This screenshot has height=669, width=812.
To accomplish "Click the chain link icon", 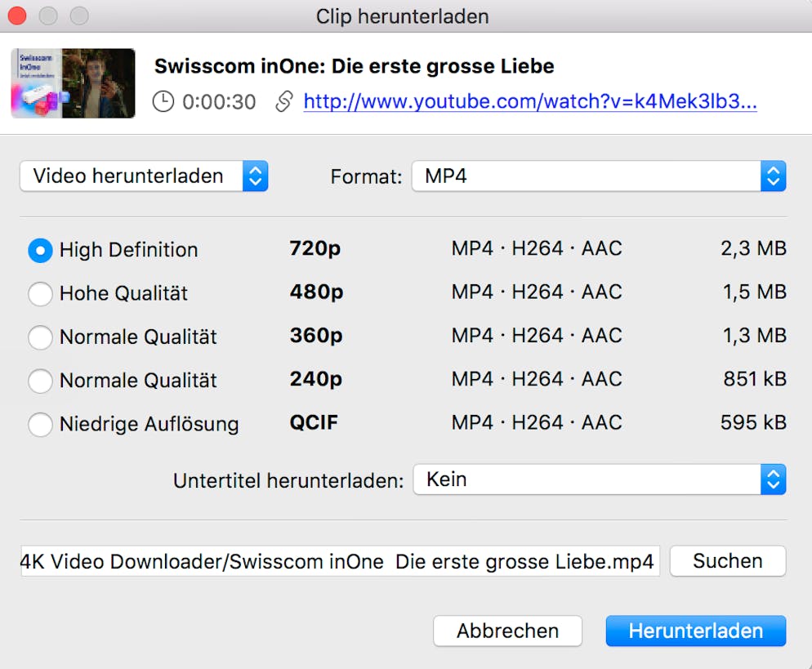I will 284,101.
